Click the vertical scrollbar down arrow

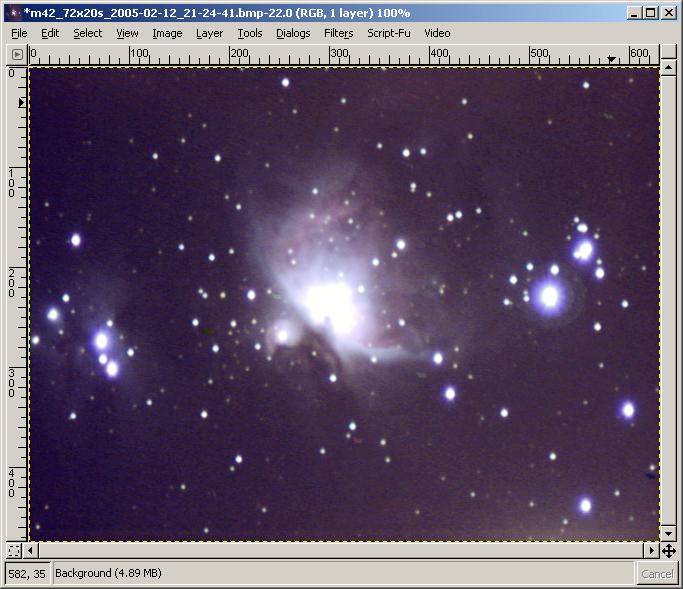668,533
